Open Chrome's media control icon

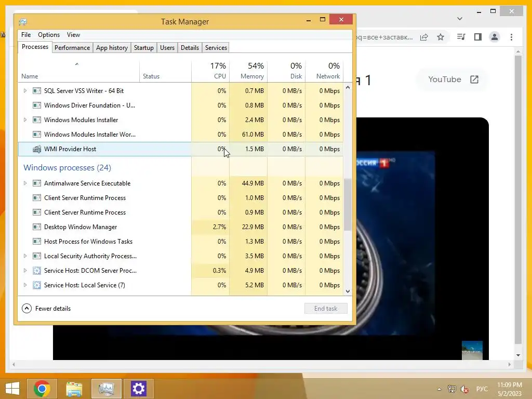pos(461,37)
